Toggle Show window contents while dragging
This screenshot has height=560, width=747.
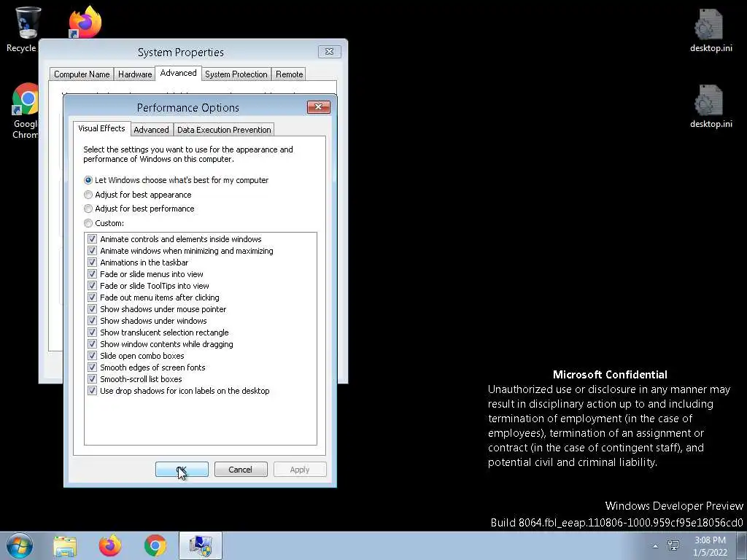pos(92,344)
